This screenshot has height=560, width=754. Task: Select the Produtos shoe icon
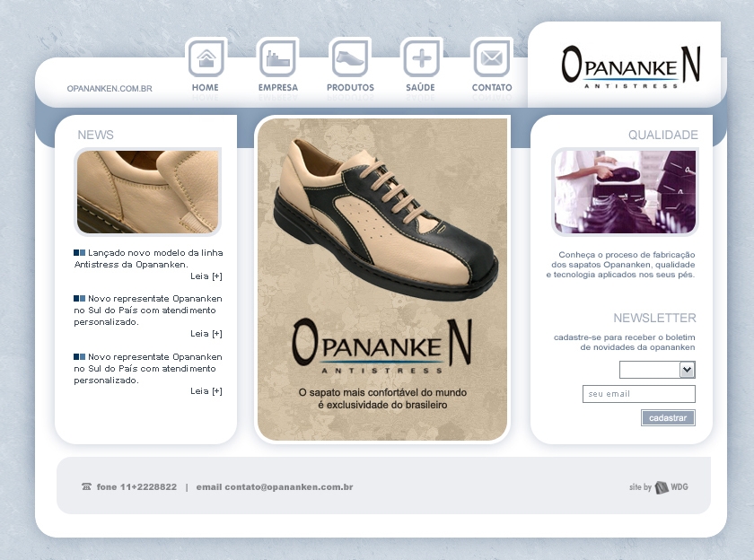point(350,57)
